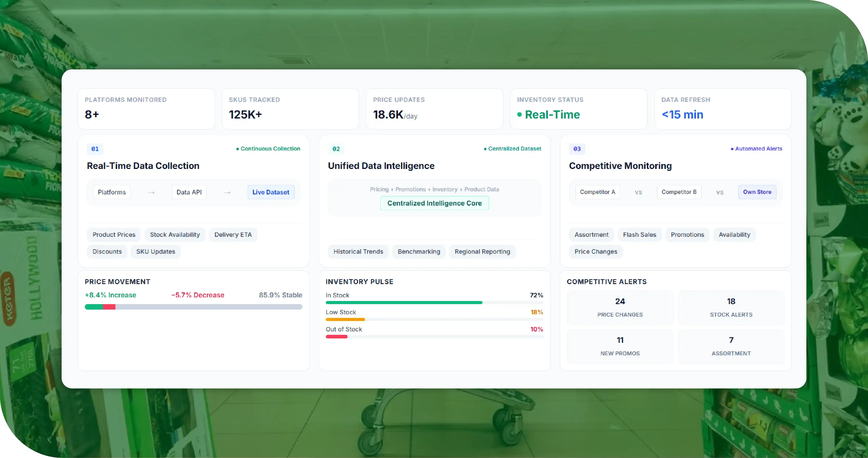Choose the Promotions tag
868x458 pixels.
[687, 234]
